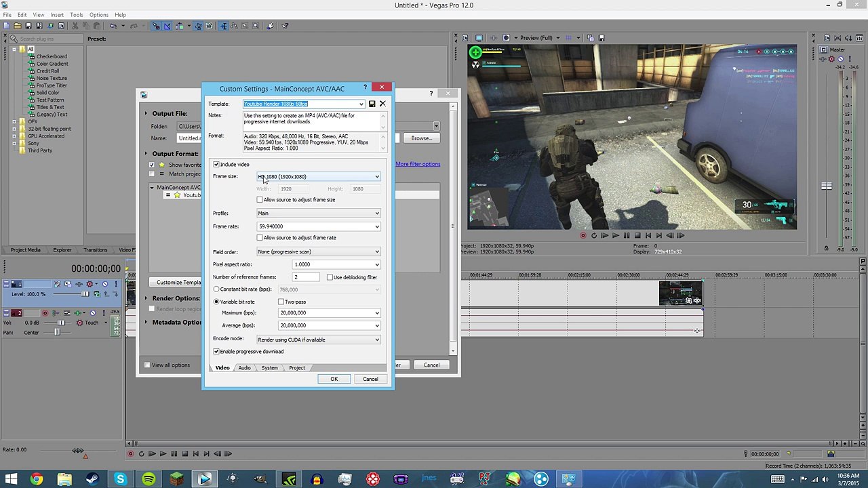This screenshot has height=488, width=868.
Task: Open Skype from the taskbar
Action: coord(120,480)
